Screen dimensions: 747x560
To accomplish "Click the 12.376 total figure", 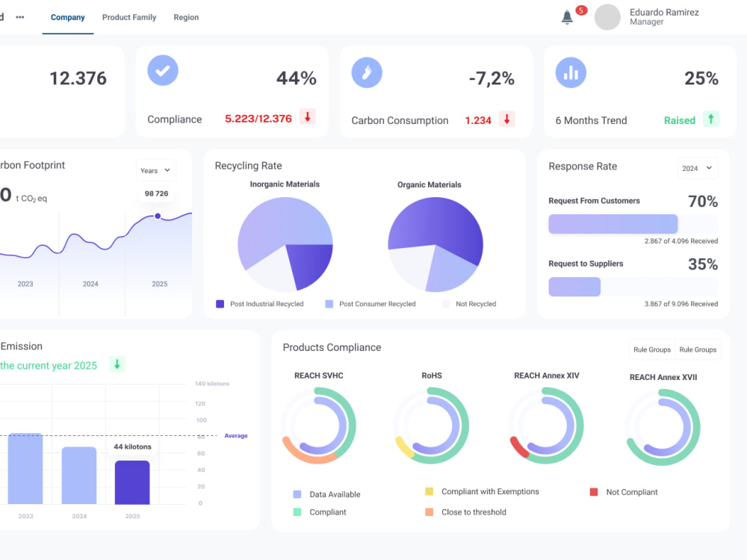I will (78, 78).
